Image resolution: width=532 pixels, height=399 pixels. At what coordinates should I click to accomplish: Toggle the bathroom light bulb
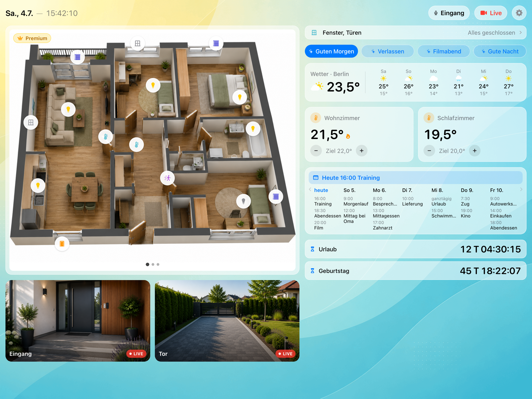coord(253,128)
